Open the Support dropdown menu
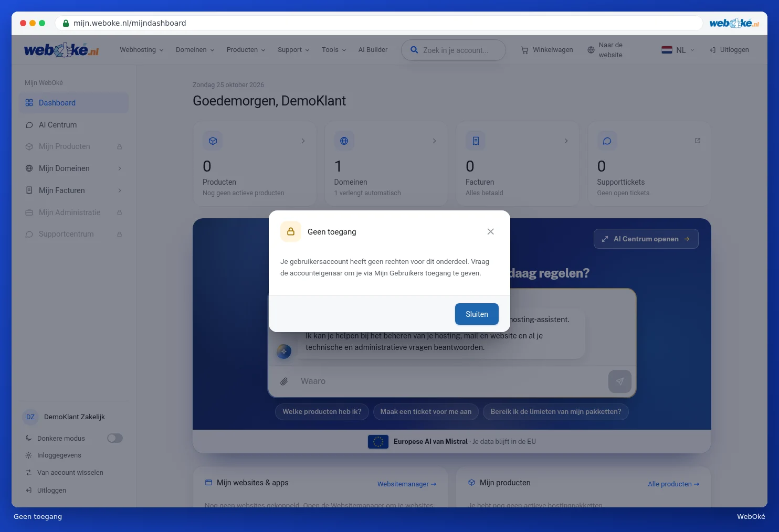 coord(293,50)
